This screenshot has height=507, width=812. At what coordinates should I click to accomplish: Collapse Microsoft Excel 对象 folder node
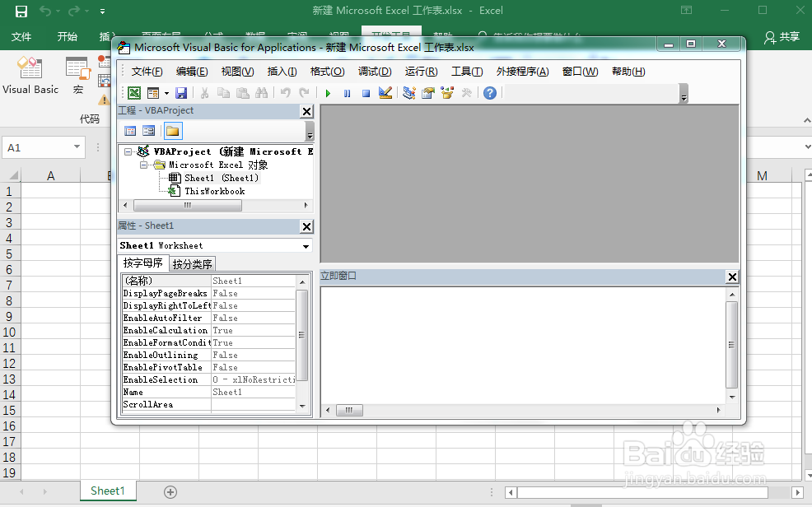(143, 165)
